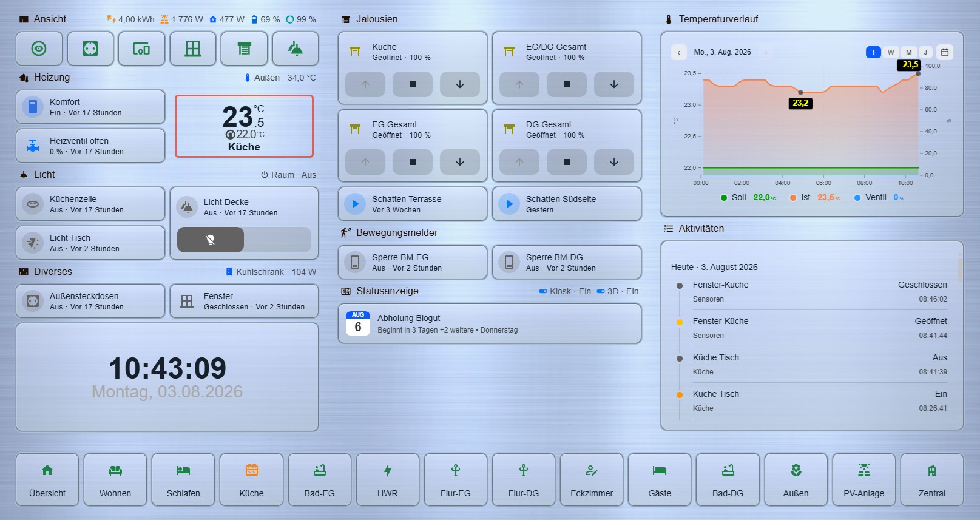Adjust the Licht Decke brightness slider

(x=244, y=240)
